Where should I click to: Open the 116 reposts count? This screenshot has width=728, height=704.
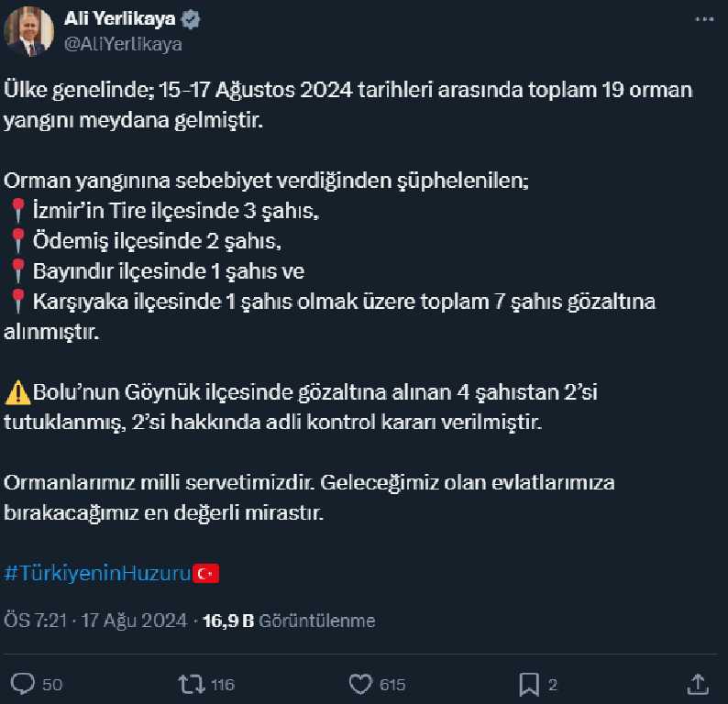[x=223, y=685]
